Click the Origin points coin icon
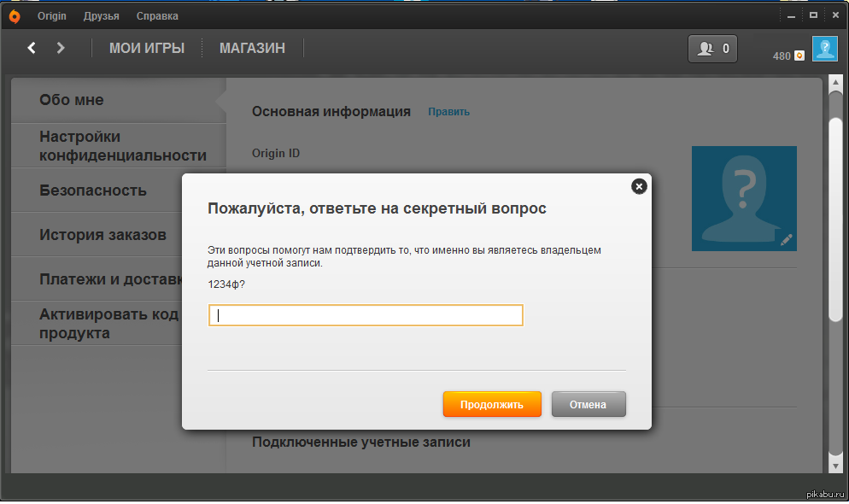The image size is (849, 504). (799, 56)
